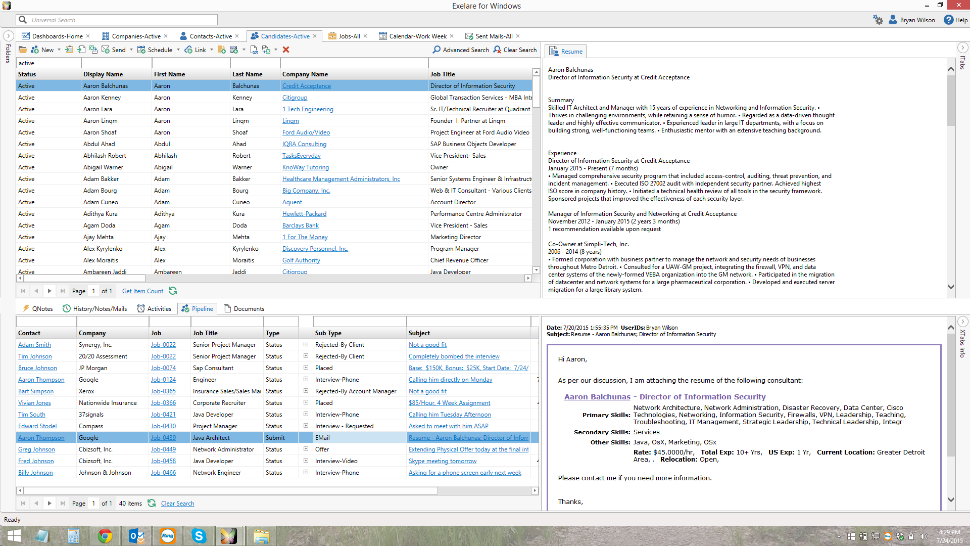
Task: Expand the Bruce Johnson pipeline row
Action: [x=306, y=368]
